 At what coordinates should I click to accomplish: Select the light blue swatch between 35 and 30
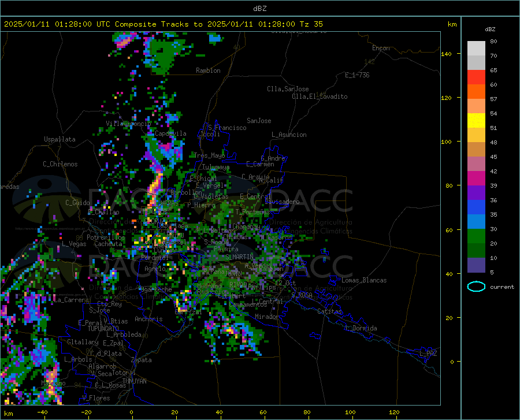(476, 222)
